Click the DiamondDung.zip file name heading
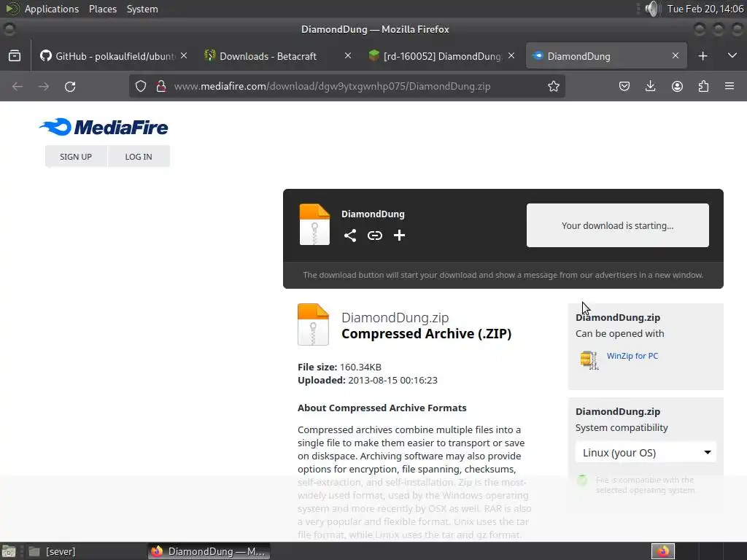The height and width of the screenshot is (560, 747). click(x=395, y=318)
